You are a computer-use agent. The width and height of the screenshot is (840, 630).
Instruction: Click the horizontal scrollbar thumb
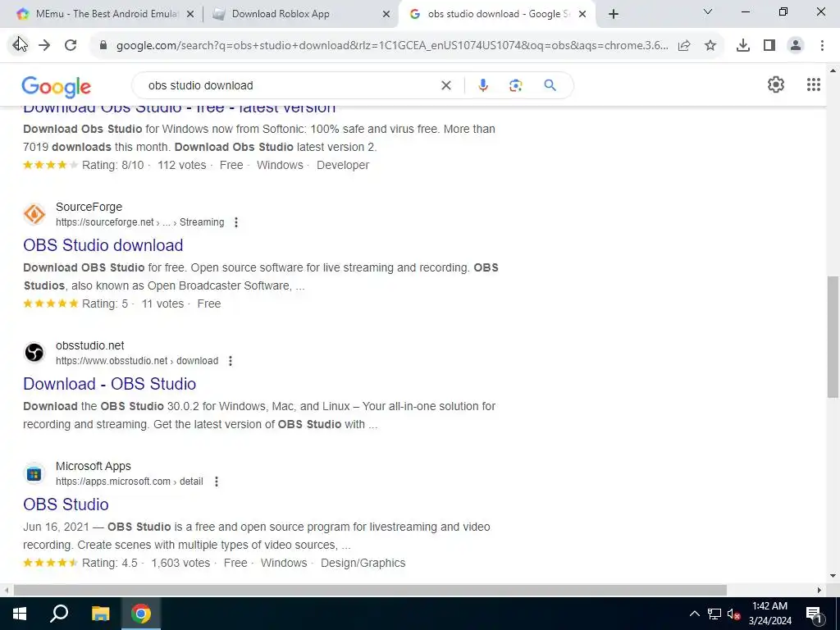tap(370, 591)
